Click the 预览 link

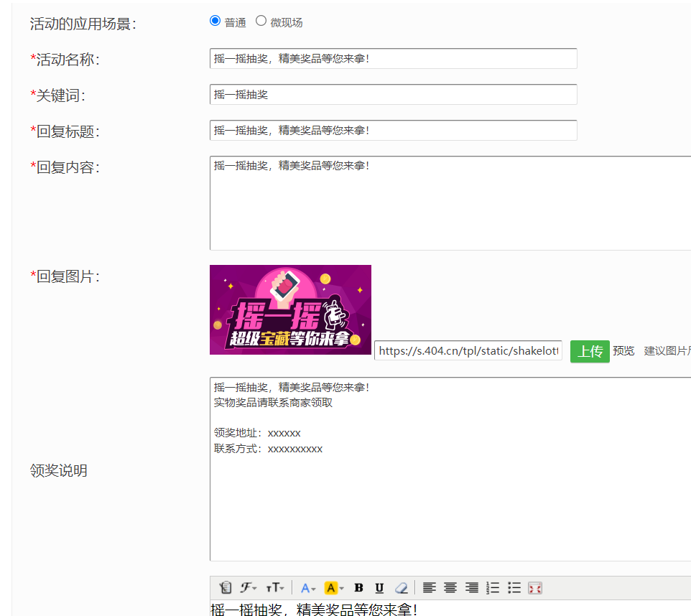tap(623, 351)
